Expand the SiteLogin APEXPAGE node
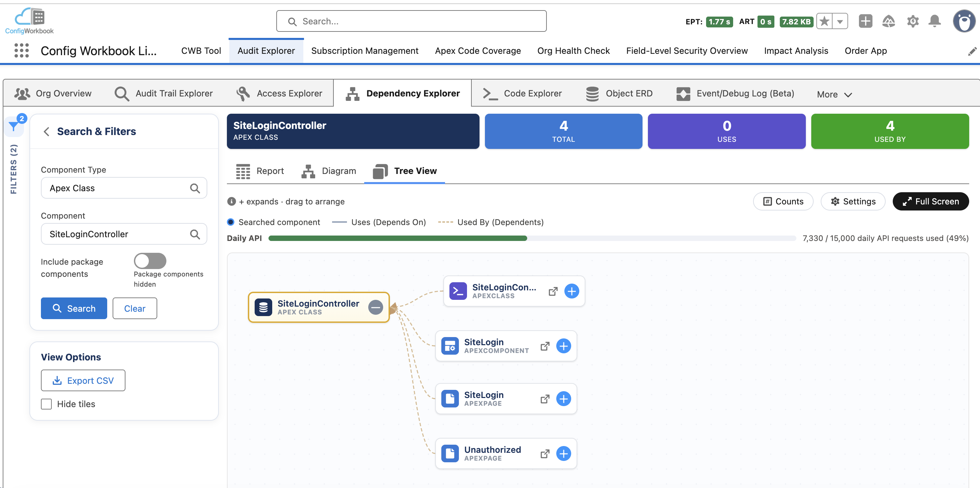 point(563,399)
